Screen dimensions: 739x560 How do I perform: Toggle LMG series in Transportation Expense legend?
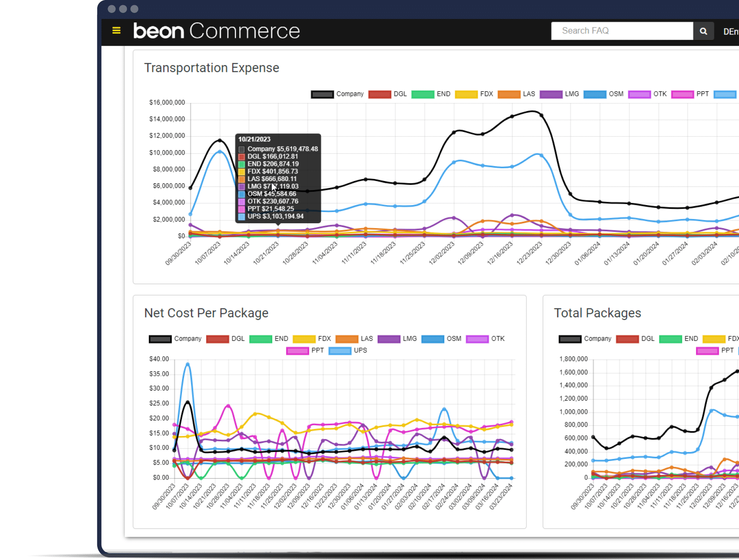[x=559, y=94]
